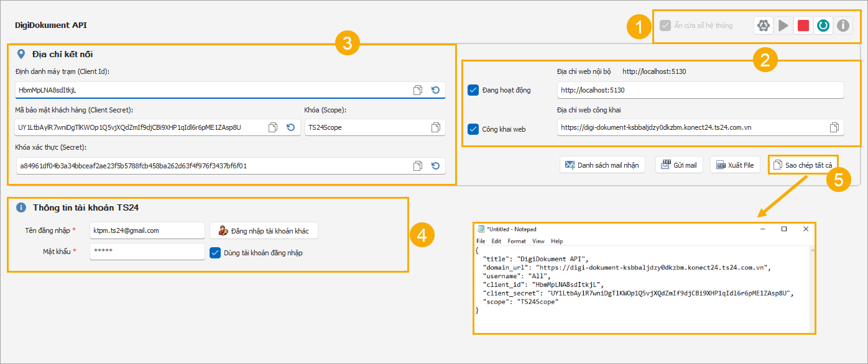This screenshot has width=868, height=364.
Task: Click the location pin icon beside 'Địa chỉ kết nối'
Action: (22, 54)
